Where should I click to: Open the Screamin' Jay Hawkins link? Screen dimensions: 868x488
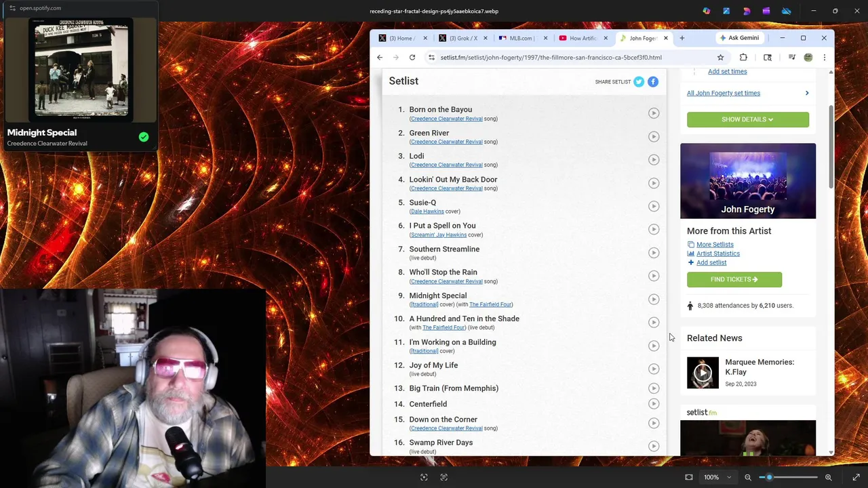(x=438, y=235)
